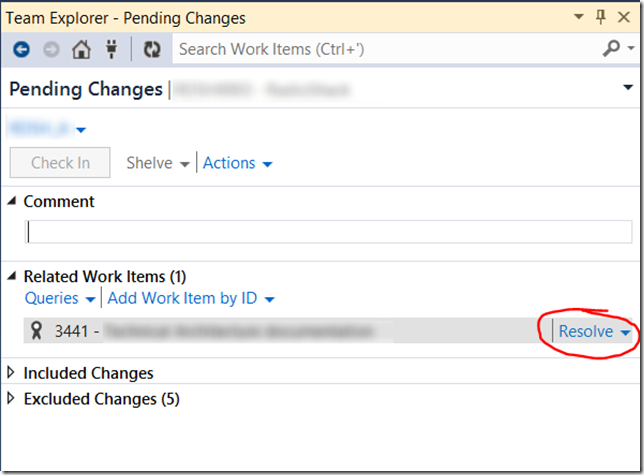644x475 pixels.
Task: Click the search magnifier icon
Action: [611, 48]
